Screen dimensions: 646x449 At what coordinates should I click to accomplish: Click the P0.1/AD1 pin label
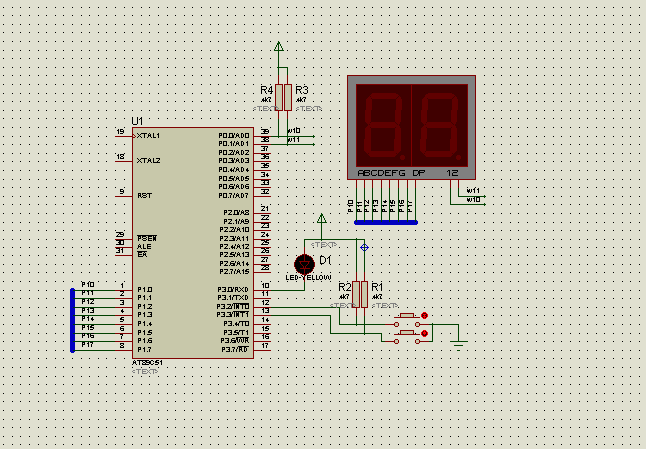coord(234,144)
